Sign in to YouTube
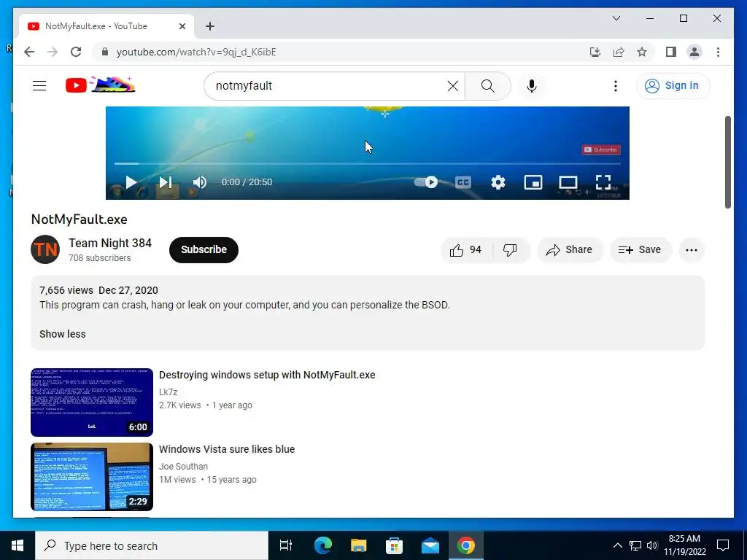 click(x=673, y=86)
